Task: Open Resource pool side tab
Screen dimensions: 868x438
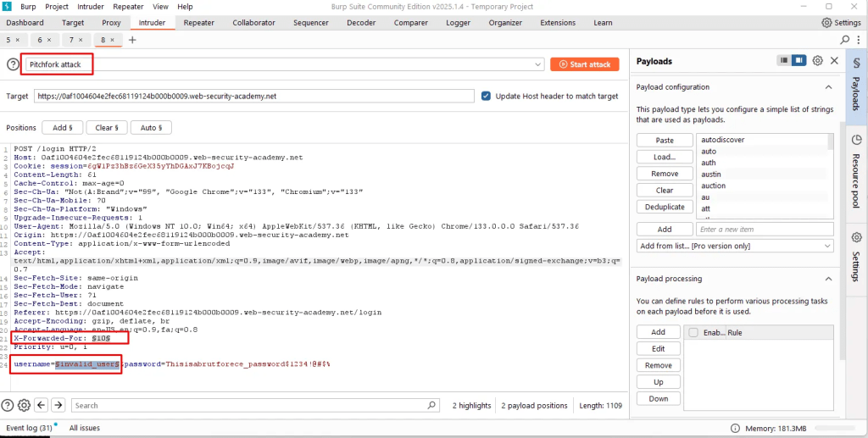Action: coord(856,171)
